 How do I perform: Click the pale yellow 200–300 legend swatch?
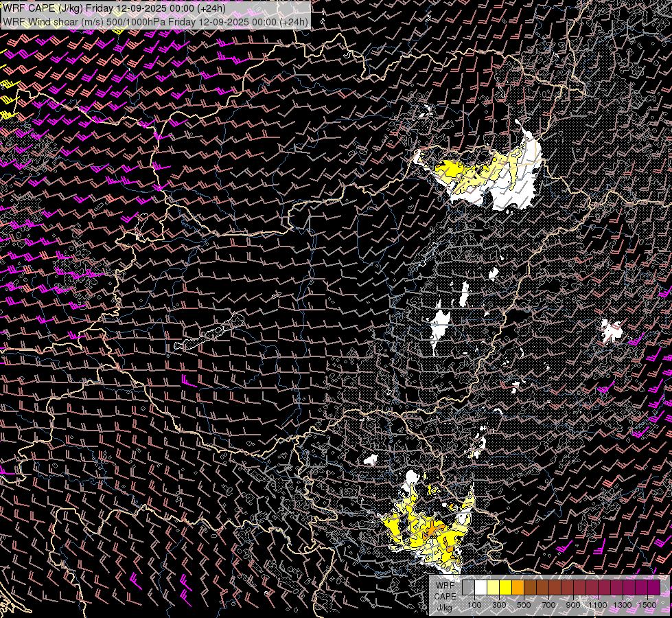(x=494, y=588)
